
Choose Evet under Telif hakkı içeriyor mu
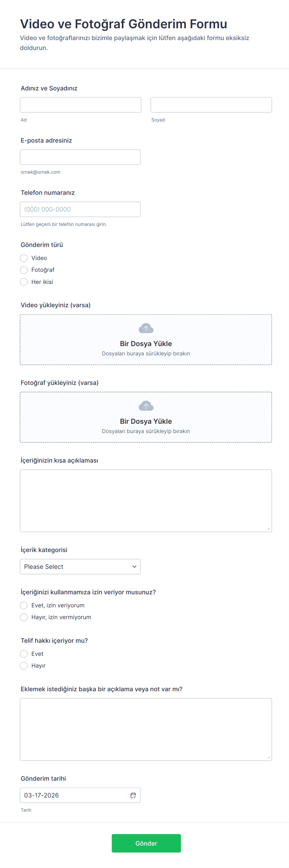pyautogui.click(x=24, y=654)
